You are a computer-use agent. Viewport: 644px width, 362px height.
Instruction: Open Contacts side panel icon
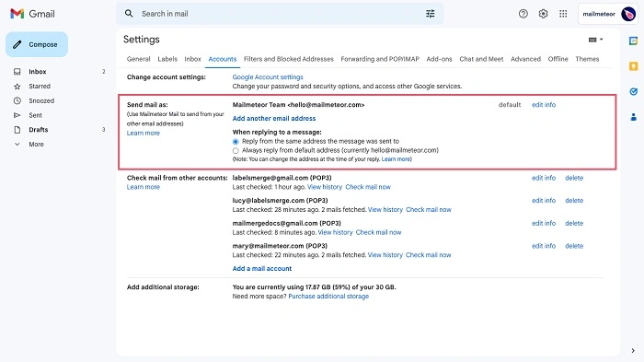pos(633,117)
